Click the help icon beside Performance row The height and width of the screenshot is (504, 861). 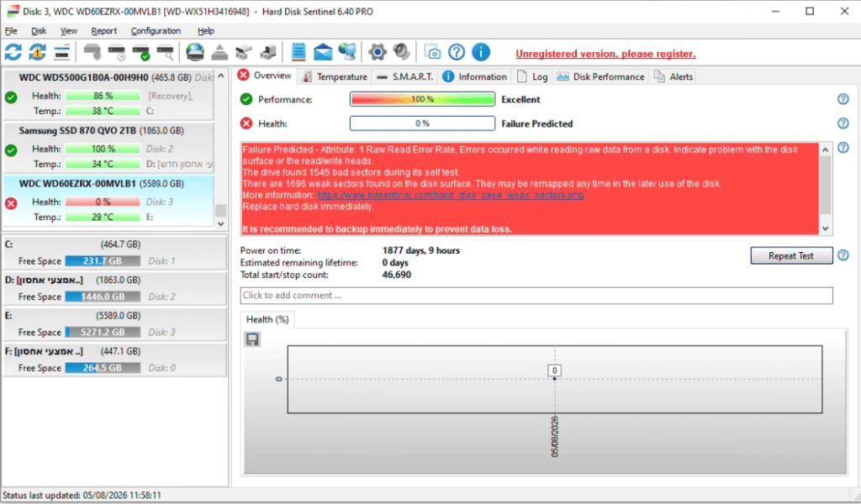pyautogui.click(x=843, y=99)
